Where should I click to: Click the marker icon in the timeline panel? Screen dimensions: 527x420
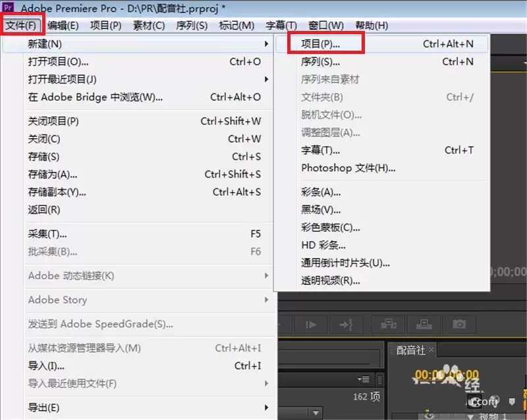(512, 402)
